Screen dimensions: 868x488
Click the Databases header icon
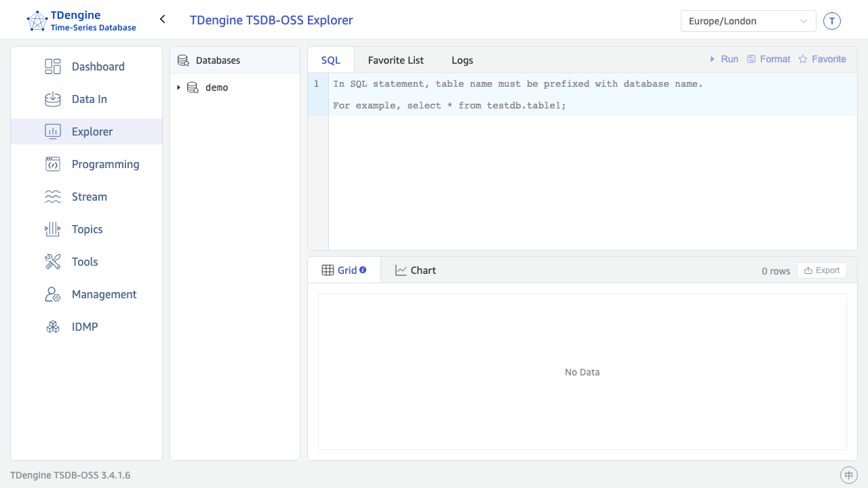[x=183, y=60]
